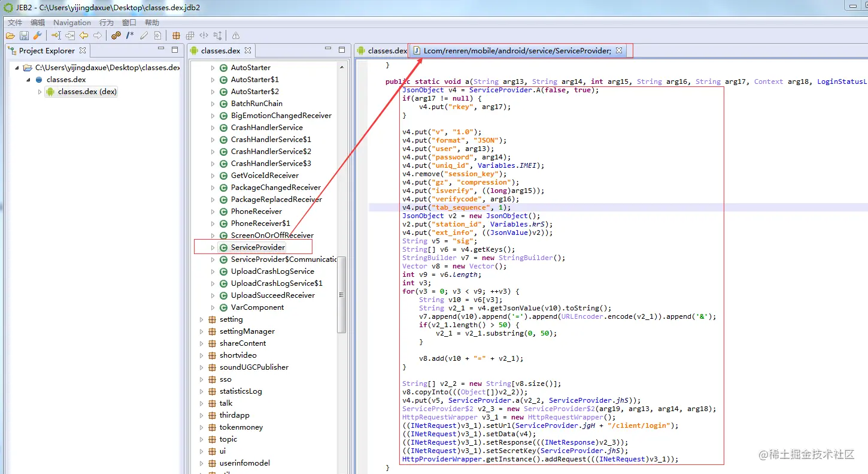Click the Rename pencil toolbar icon
The width and height of the screenshot is (868, 474).
click(x=144, y=36)
